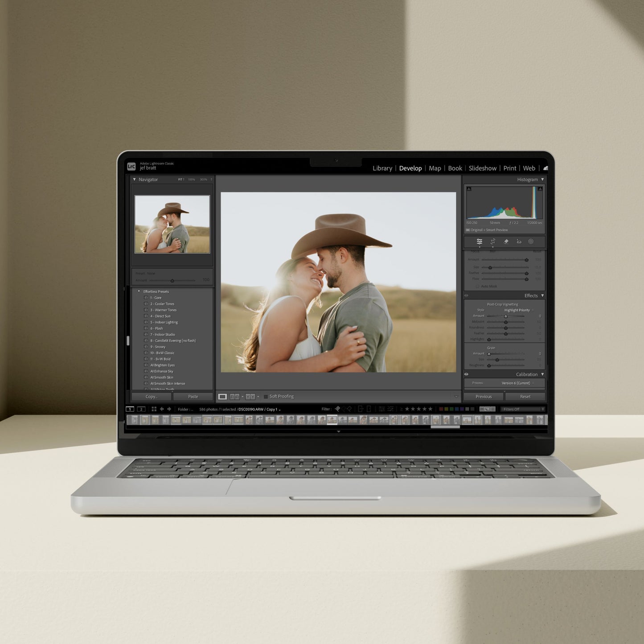This screenshot has height=644, width=644.
Task: Switch to the Web module
Action: pyautogui.click(x=529, y=168)
